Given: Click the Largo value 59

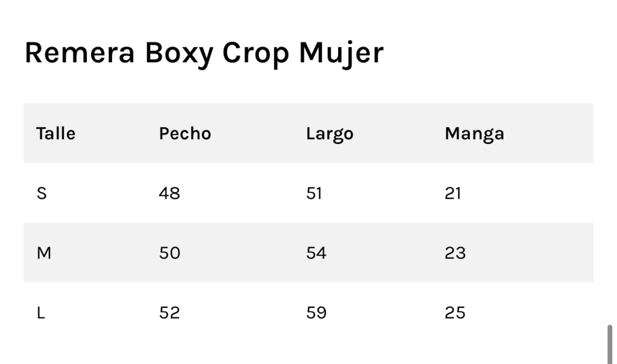Looking at the screenshot, I should (316, 313).
